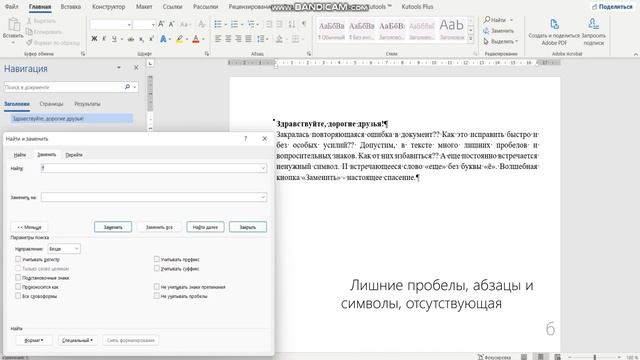This screenshot has height=360, width=640.
Task: Open paragraph shading bucket icon
Action: click(x=279, y=39)
